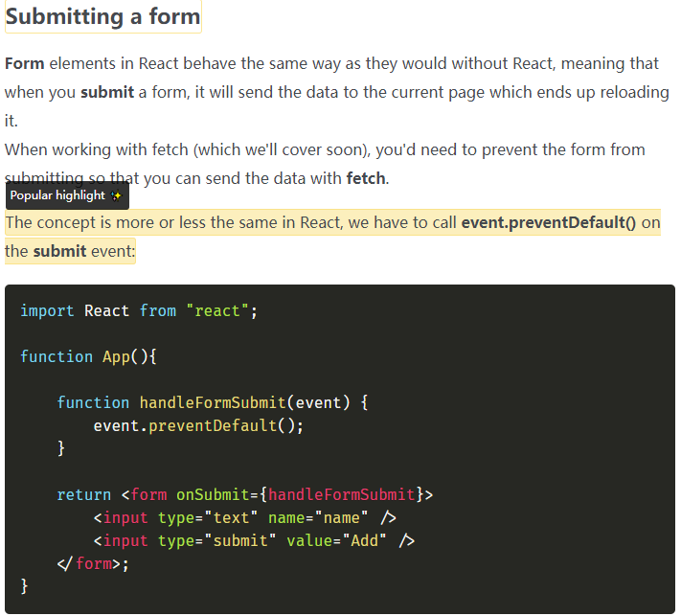This screenshot has width=681, height=616.
Task: Click the "function App(){" code line
Action: (x=88, y=356)
